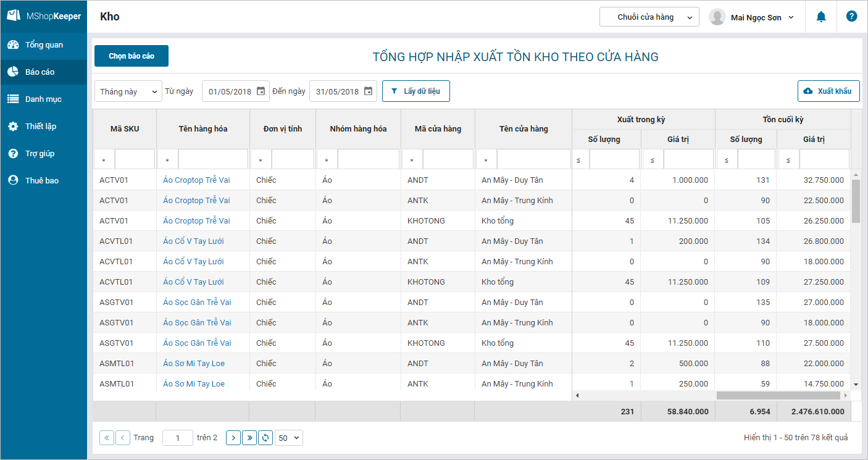Open Tổng quan in the sidebar
Viewport: 868px width, 460px height.
point(43,45)
